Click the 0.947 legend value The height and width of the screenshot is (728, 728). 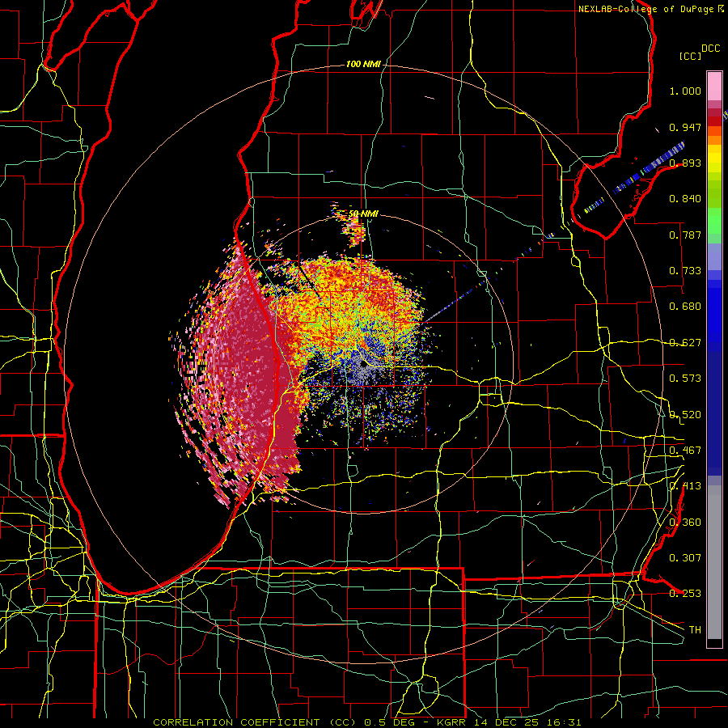point(685,127)
